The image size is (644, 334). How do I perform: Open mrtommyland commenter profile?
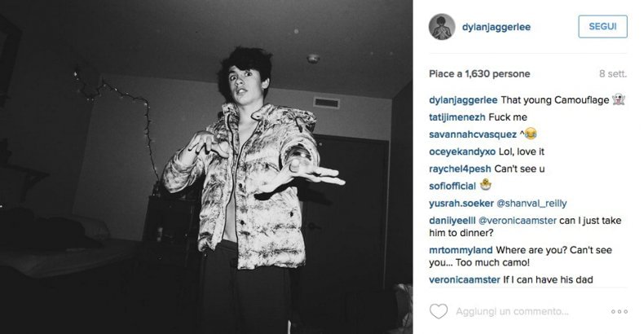[x=461, y=250]
